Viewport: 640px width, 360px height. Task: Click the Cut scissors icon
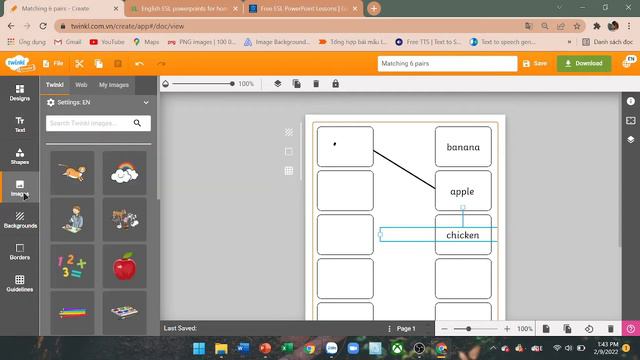coord(79,64)
